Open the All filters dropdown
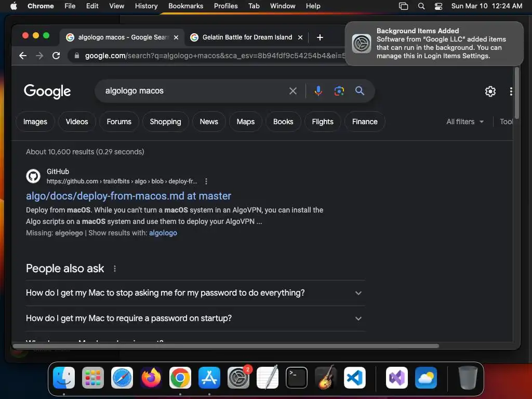Image resolution: width=532 pixels, height=399 pixels. tap(465, 122)
